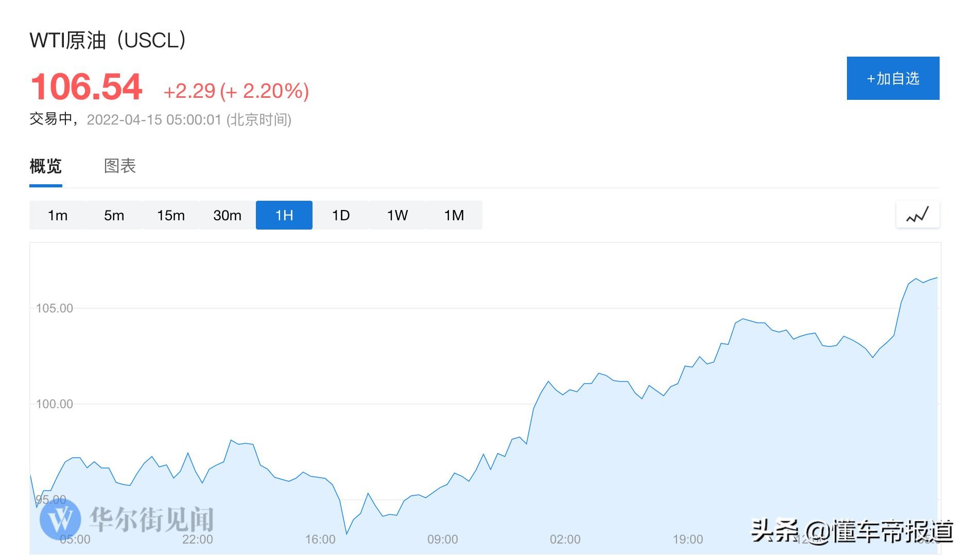This screenshot has width=970, height=560.
Task: Switch to the 1D daily interval
Action: point(341,215)
